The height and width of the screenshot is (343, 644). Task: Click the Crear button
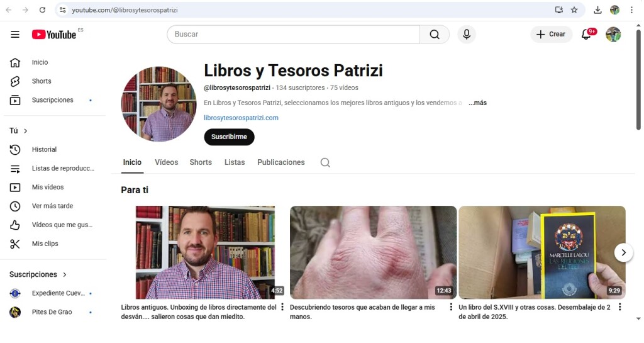[551, 35]
